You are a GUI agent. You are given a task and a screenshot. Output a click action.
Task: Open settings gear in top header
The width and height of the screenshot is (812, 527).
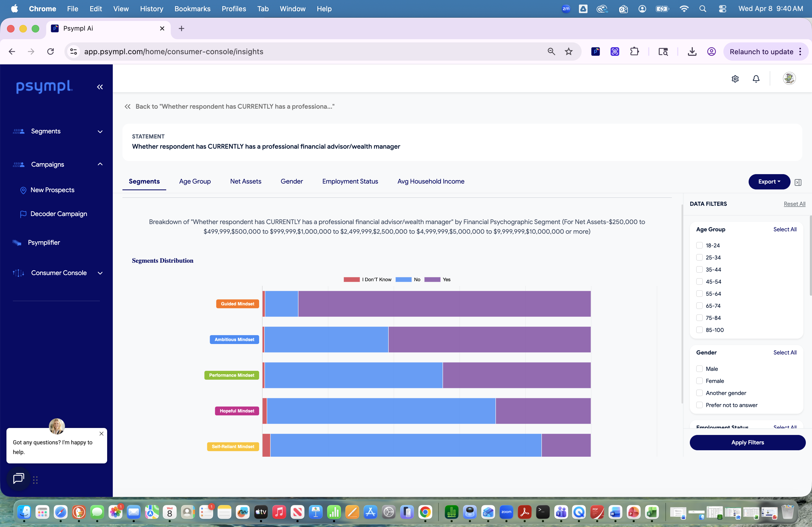point(735,79)
